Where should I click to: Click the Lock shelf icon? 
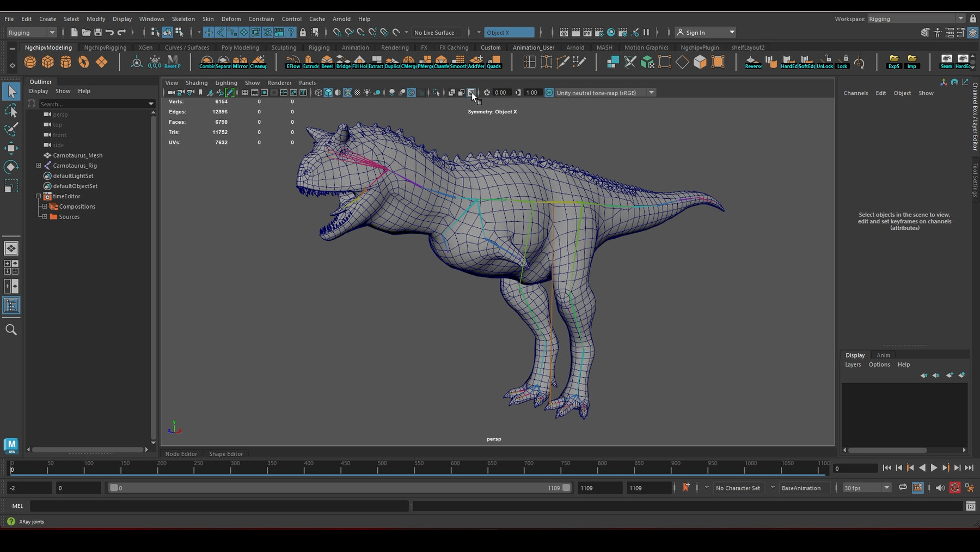(842, 62)
